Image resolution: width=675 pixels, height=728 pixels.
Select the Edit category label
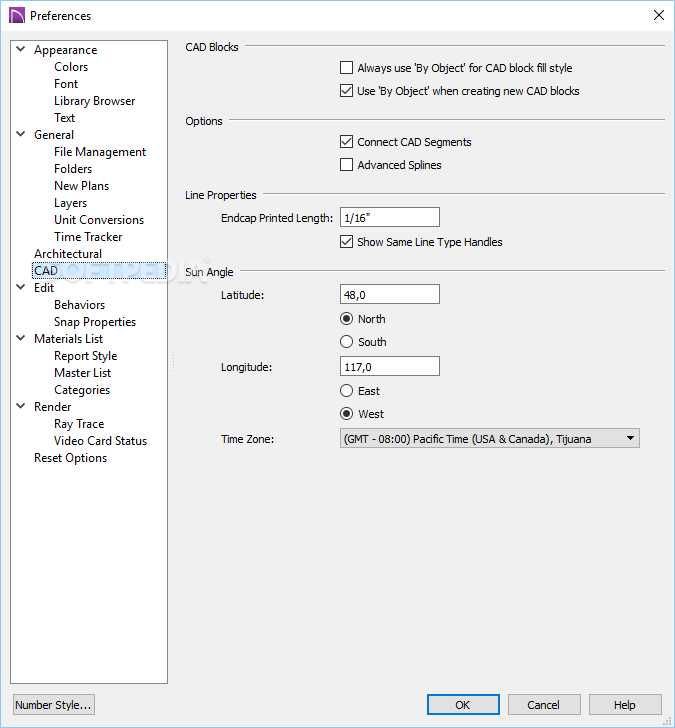coord(44,288)
